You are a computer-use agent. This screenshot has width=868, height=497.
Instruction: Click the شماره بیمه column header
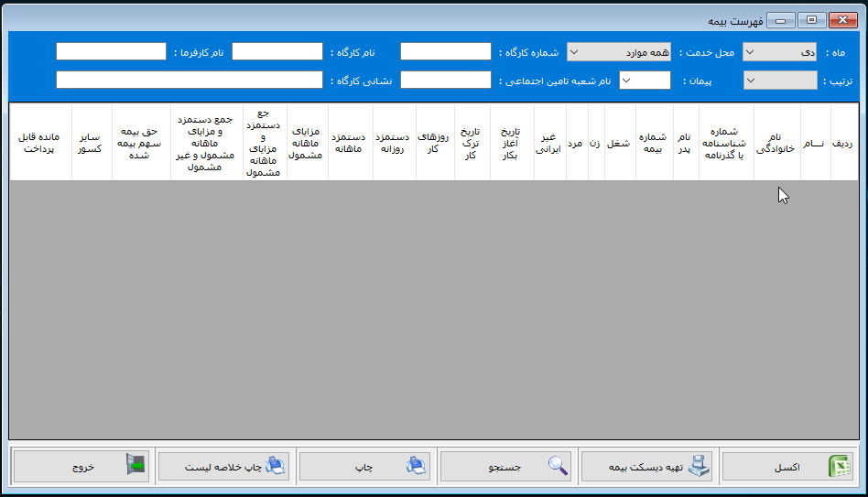tap(654, 143)
